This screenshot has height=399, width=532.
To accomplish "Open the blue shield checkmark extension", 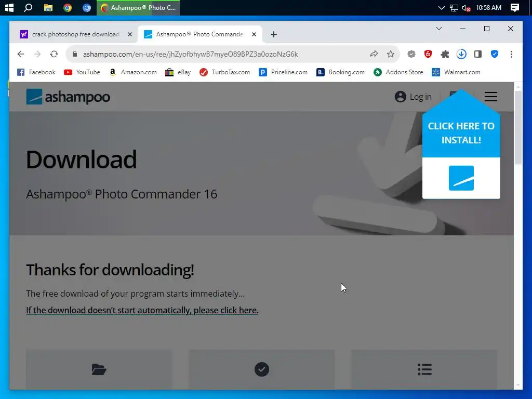I will point(495,54).
